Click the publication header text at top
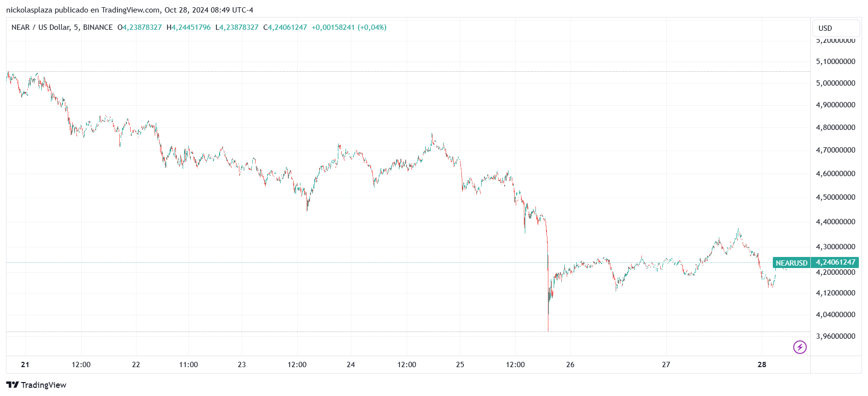This screenshot has height=396, width=868. [x=130, y=10]
